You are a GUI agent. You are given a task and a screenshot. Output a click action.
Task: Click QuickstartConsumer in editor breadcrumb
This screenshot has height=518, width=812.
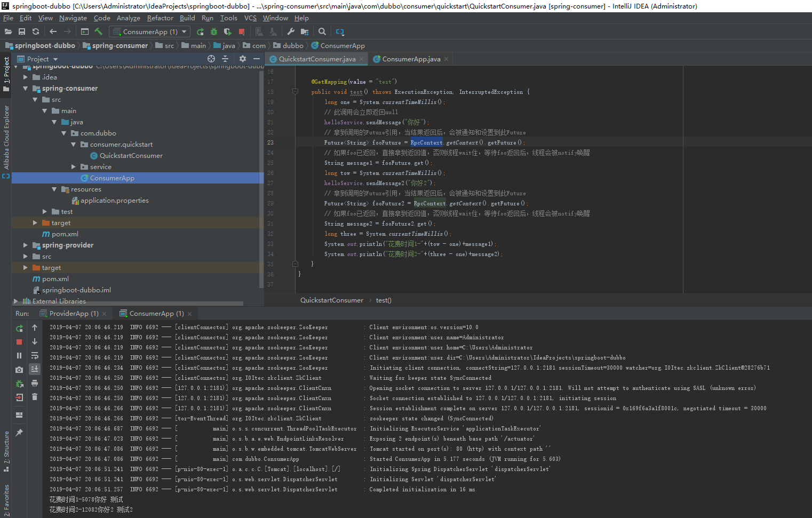[331, 300]
